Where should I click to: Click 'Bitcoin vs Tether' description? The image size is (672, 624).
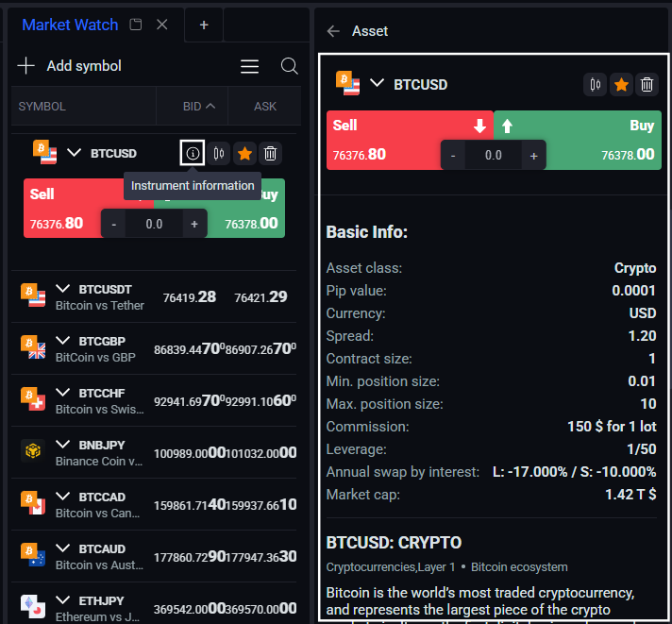(x=100, y=306)
